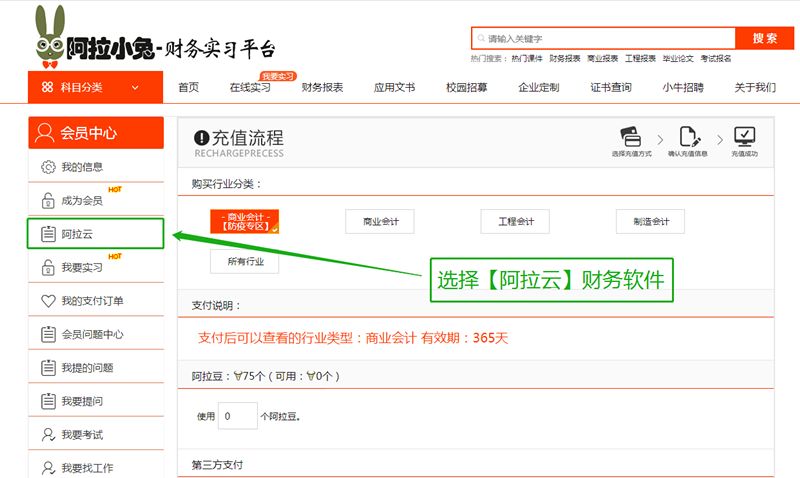Select the 所有行业 option
This screenshot has width=800, height=478.
[x=244, y=262]
